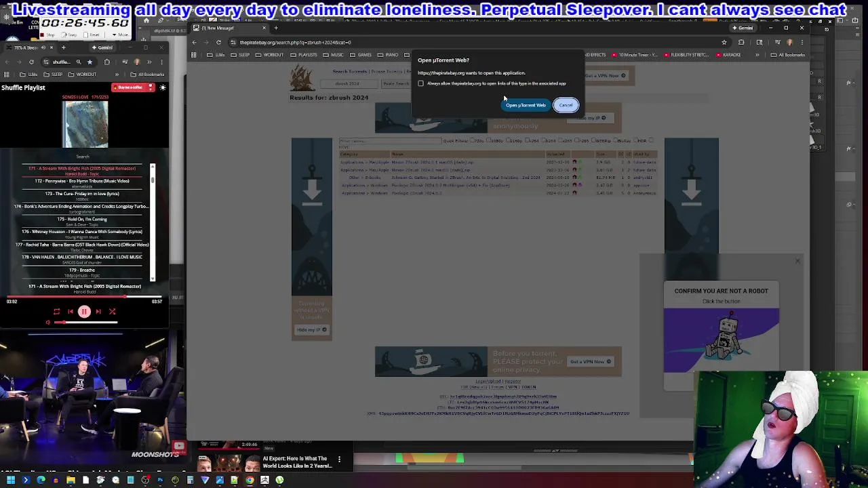
Task: Open extensions puzzle icon in main Chrome
Action: [741, 42]
